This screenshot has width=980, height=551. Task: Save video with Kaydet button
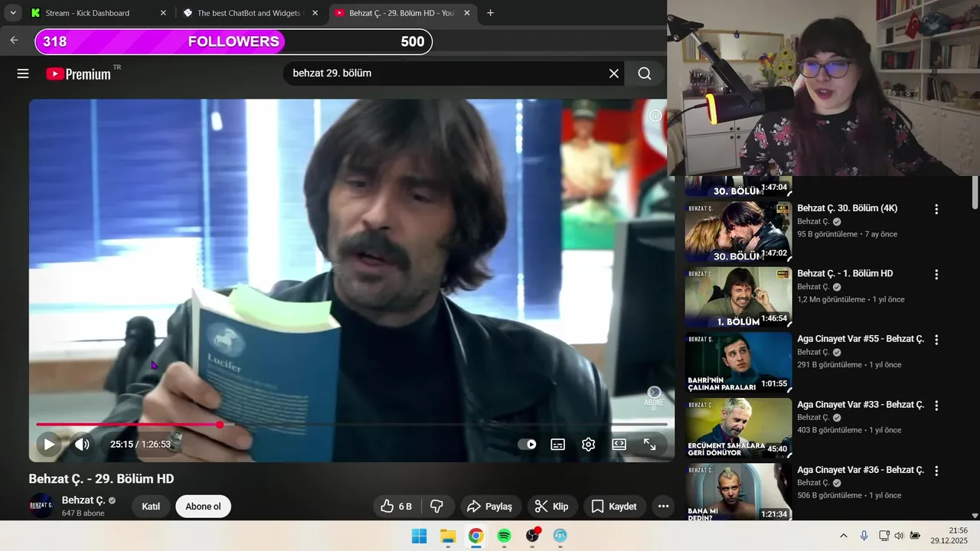615,506
